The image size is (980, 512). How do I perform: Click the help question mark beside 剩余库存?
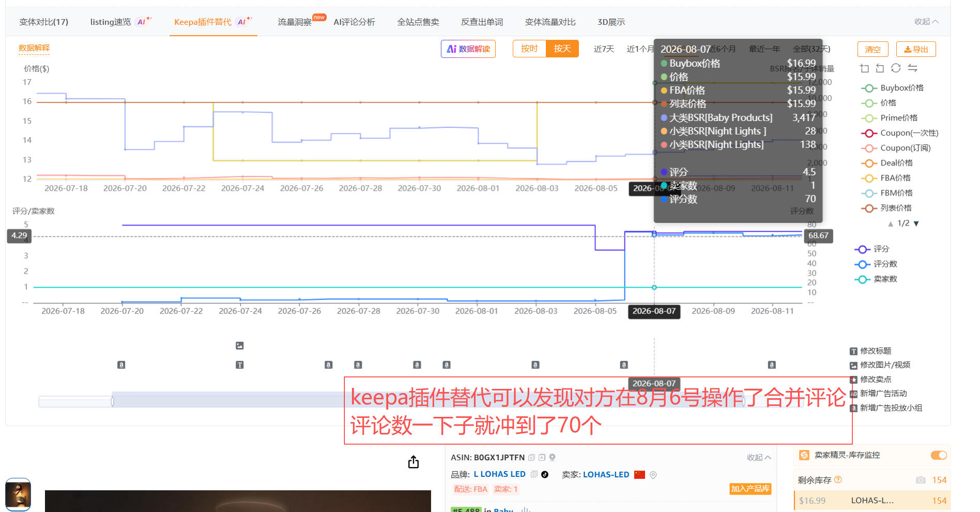tap(838, 479)
